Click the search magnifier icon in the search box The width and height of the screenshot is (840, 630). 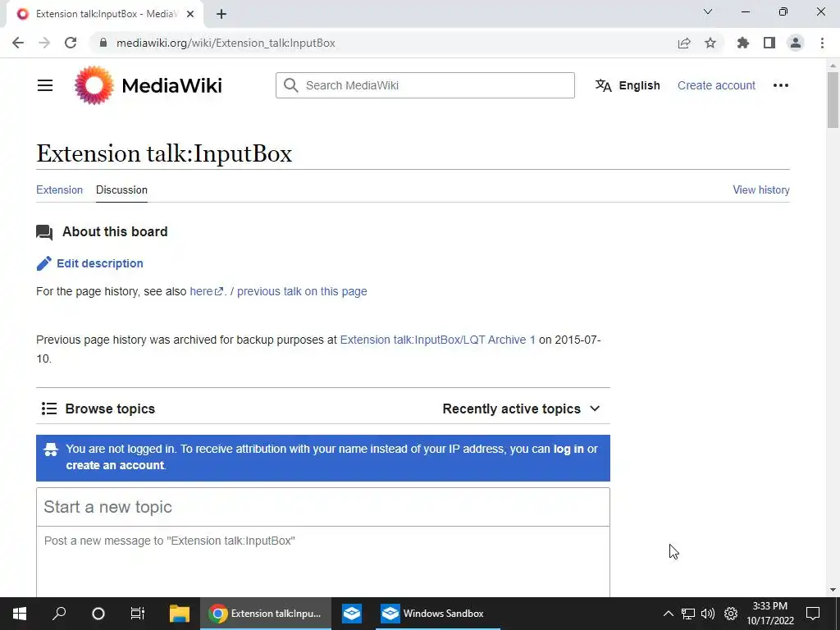pyautogui.click(x=291, y=85)
